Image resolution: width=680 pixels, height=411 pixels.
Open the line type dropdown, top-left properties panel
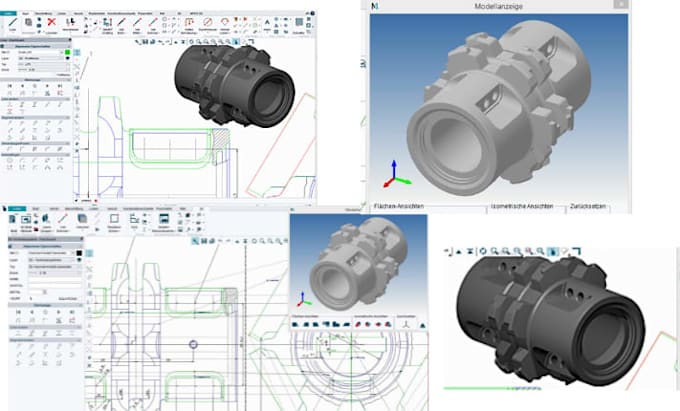(x=43, y=64)
